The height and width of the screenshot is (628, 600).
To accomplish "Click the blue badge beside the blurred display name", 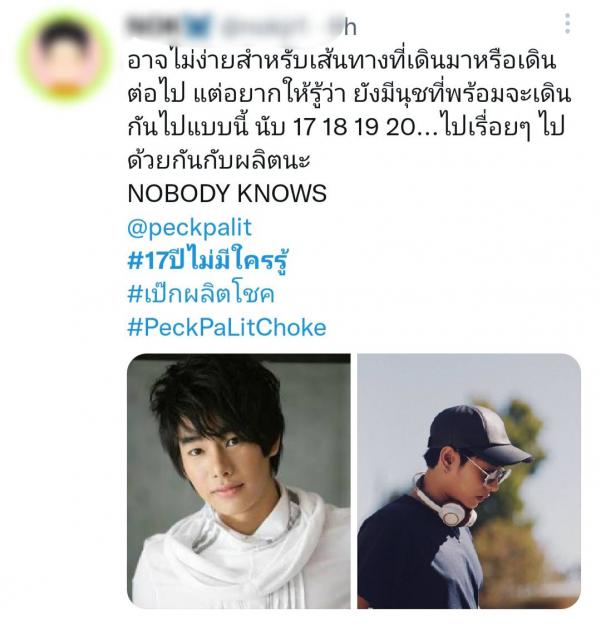I will click(x=199, y=25).
